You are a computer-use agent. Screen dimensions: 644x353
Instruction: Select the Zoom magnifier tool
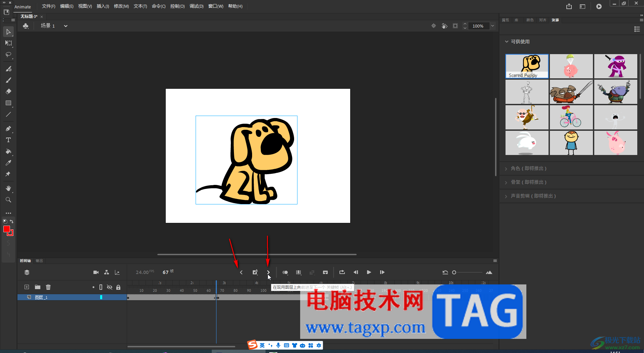[x=8, y=200]
